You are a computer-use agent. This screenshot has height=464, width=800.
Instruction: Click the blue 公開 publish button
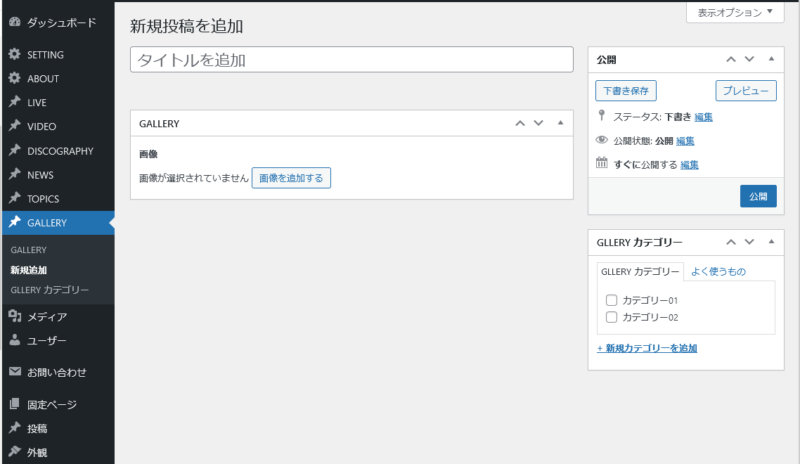click(758, 196)
